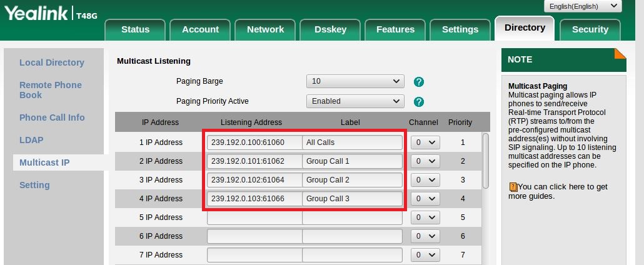Image resolution: width=644 pixels, height=265 pixels.
Task: Click the Label column header
Action: 350,122
